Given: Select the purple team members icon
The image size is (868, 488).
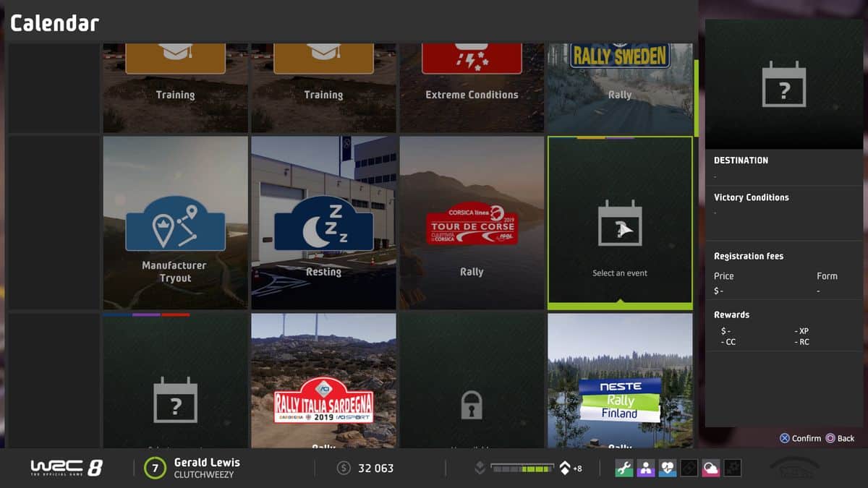Looking at the screenshot, I should [x=645, y=468].
